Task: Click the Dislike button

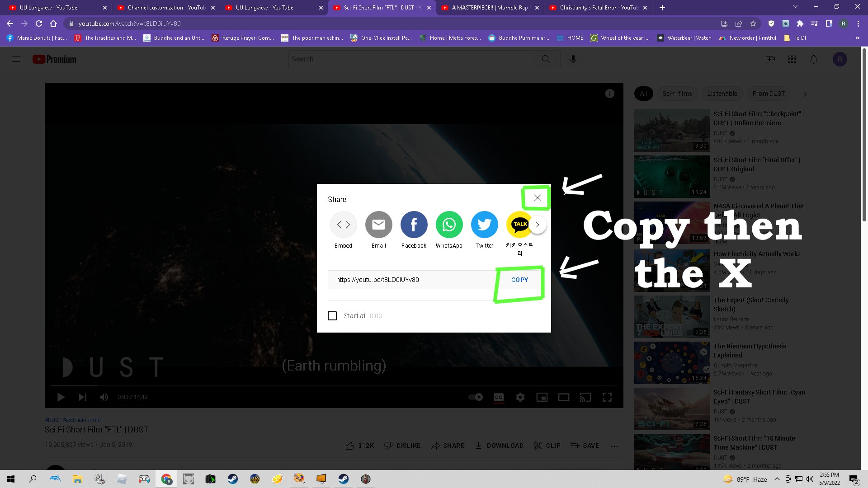Action: pyautogui.click(x=402, y=446)
